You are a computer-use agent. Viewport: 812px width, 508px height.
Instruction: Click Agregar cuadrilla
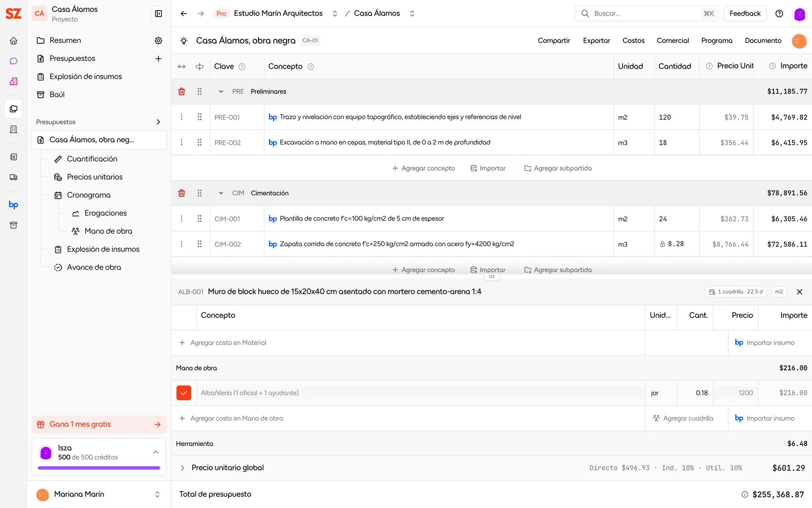pyautogui.click(x=683, y=418)
